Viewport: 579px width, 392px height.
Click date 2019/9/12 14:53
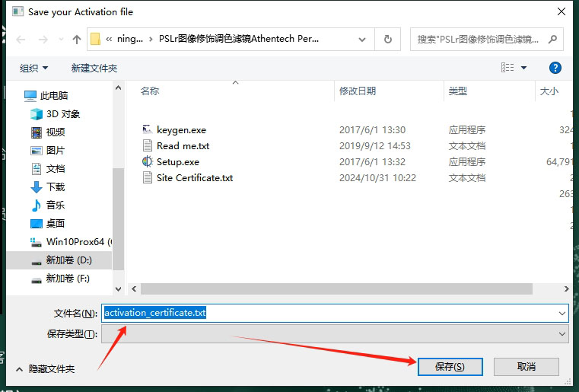375,146
